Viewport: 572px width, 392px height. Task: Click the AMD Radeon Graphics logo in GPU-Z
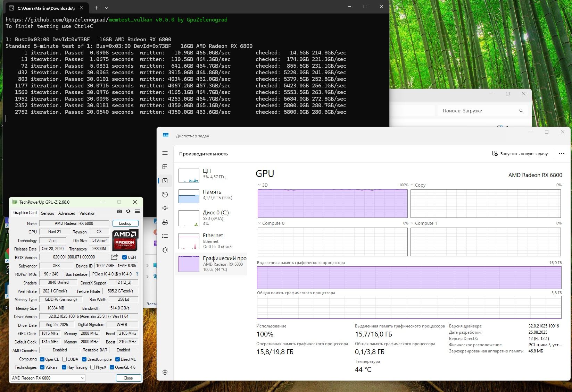125,240
